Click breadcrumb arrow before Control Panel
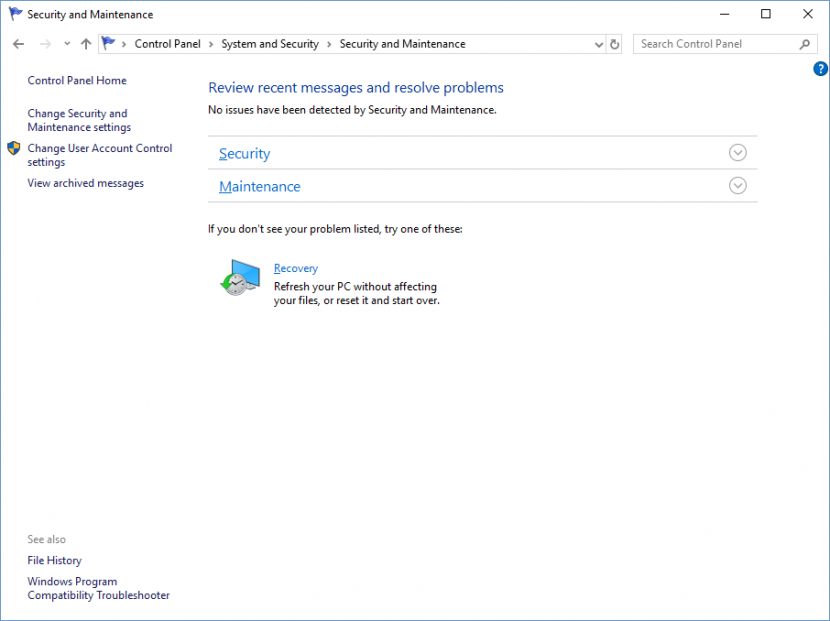 point(124,44)
